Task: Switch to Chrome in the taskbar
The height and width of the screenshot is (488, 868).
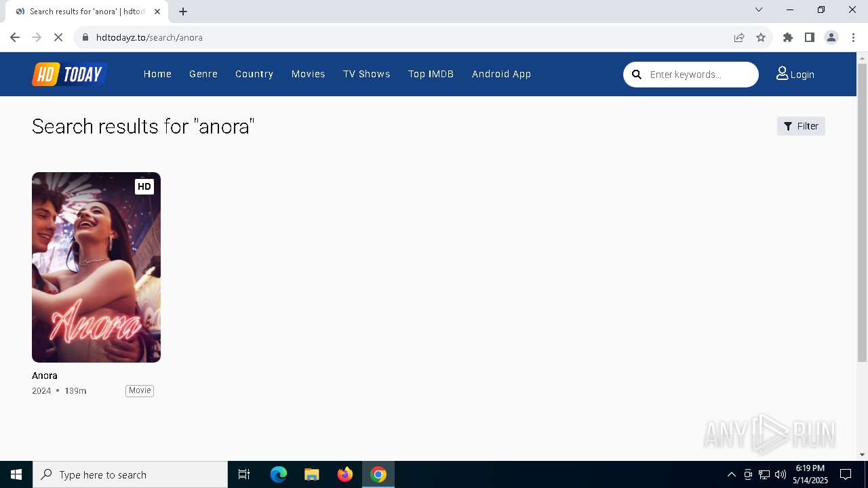Action: (378, 474)
